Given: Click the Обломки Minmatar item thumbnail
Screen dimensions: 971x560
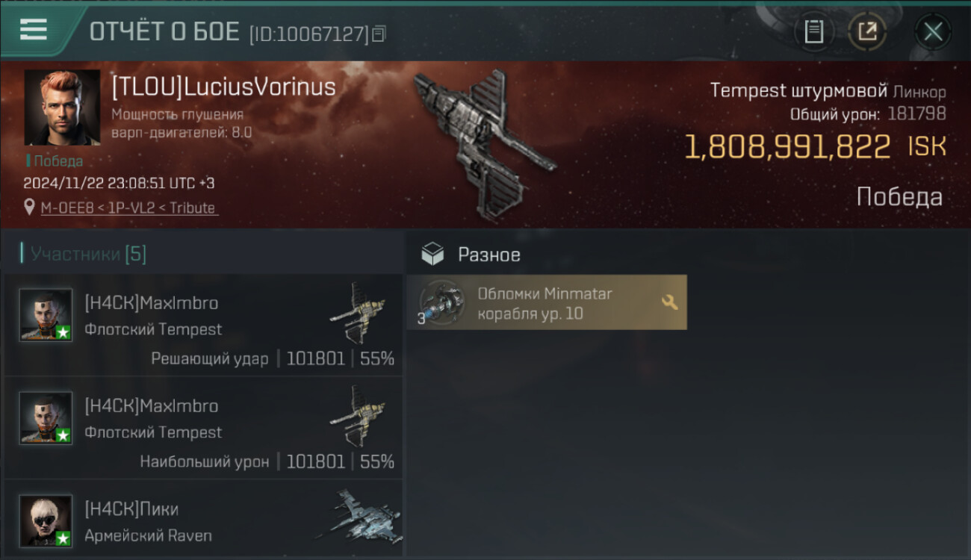Looking at the screenshot, I should [442, 302].
